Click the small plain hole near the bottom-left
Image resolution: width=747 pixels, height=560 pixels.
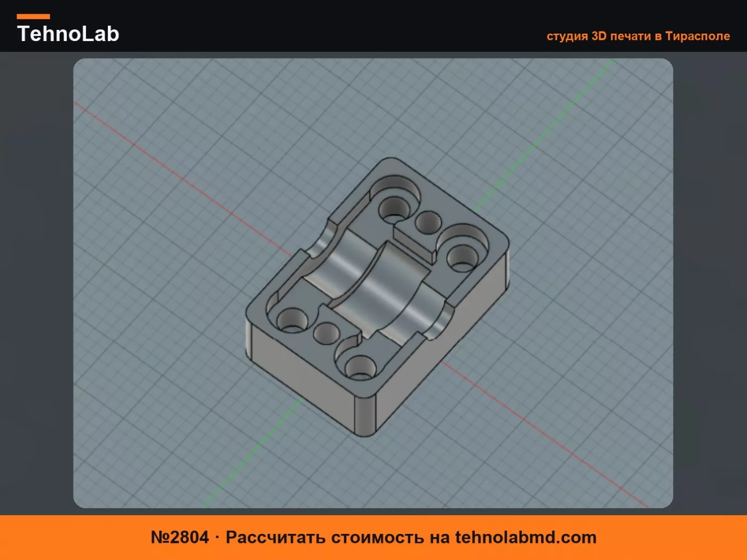327,333
